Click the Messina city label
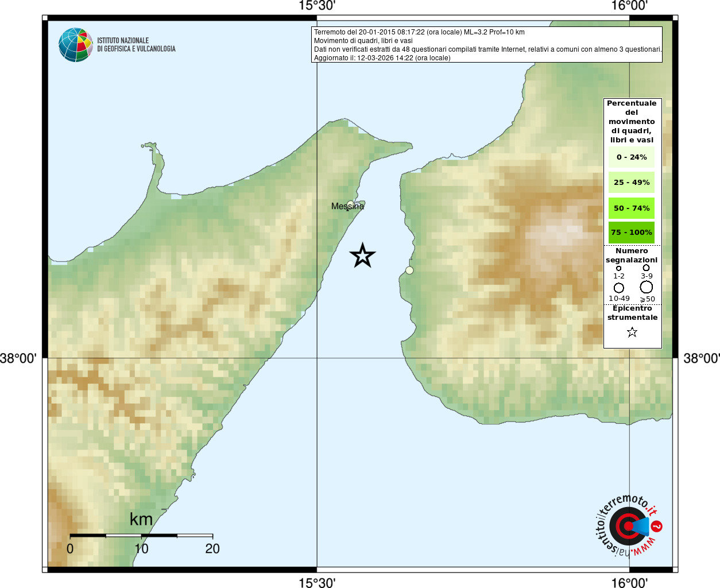Screen dimensions: 720x588 347,206
